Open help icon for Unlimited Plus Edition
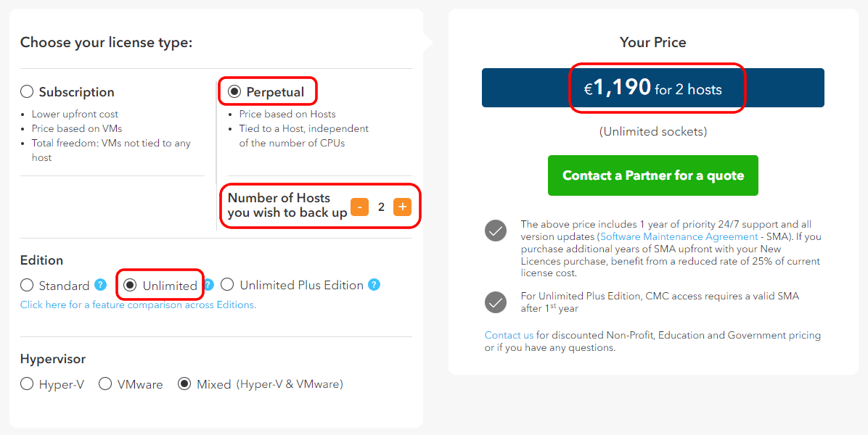The width and height of the screenshot is (868, 435). (x=374, y=285)
